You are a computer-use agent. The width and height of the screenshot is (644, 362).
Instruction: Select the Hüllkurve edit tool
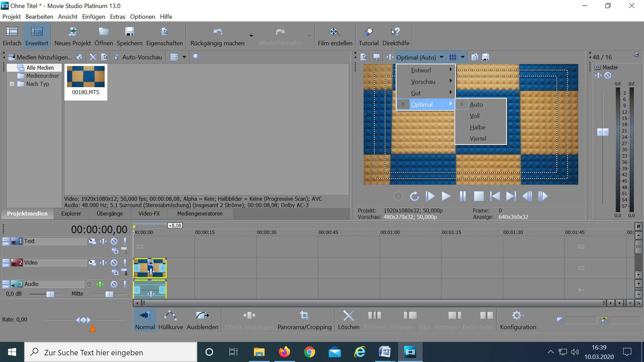coord(171,320)
